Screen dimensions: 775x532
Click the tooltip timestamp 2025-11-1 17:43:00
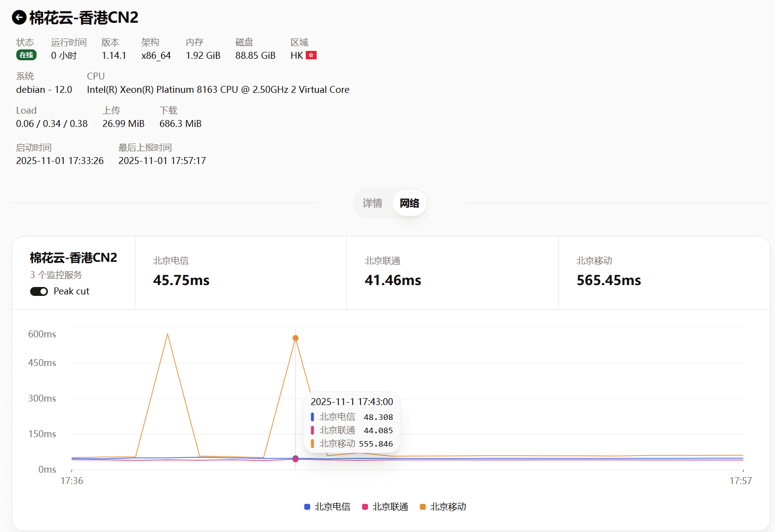pyautogui.click(x=352, y=402)
